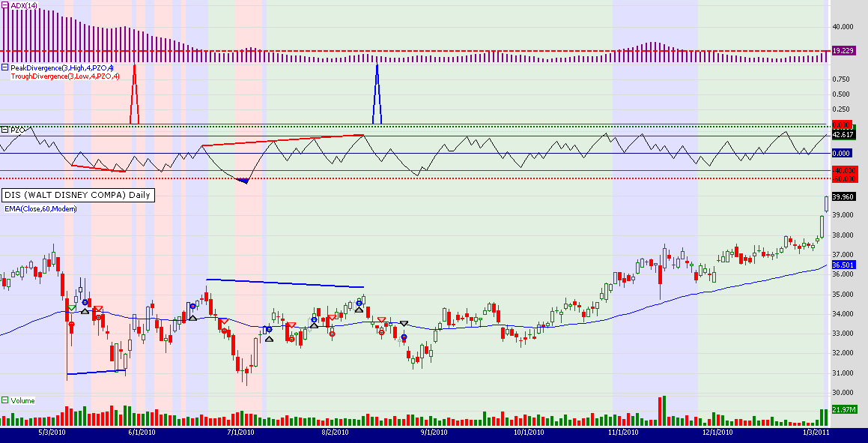Click the blue divergence spike near 8/2/2010
Image resolution: width=868 pixels, height=443 pixels.
(x=377, y=94)
